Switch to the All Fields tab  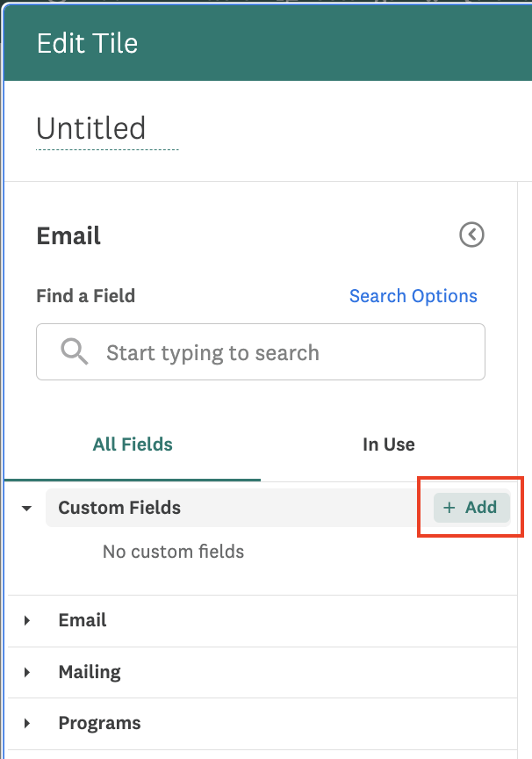click(x=133, y=445)
